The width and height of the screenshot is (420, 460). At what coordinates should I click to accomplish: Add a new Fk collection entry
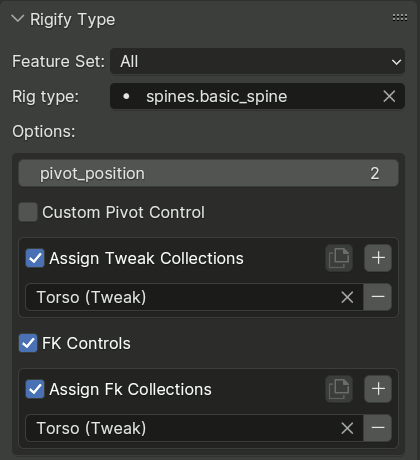378,389
